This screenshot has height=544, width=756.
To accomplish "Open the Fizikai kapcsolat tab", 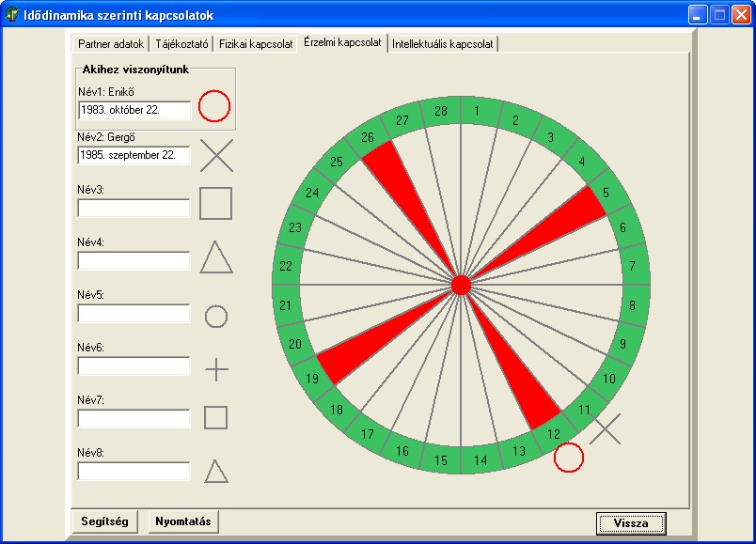I will 256,44.
